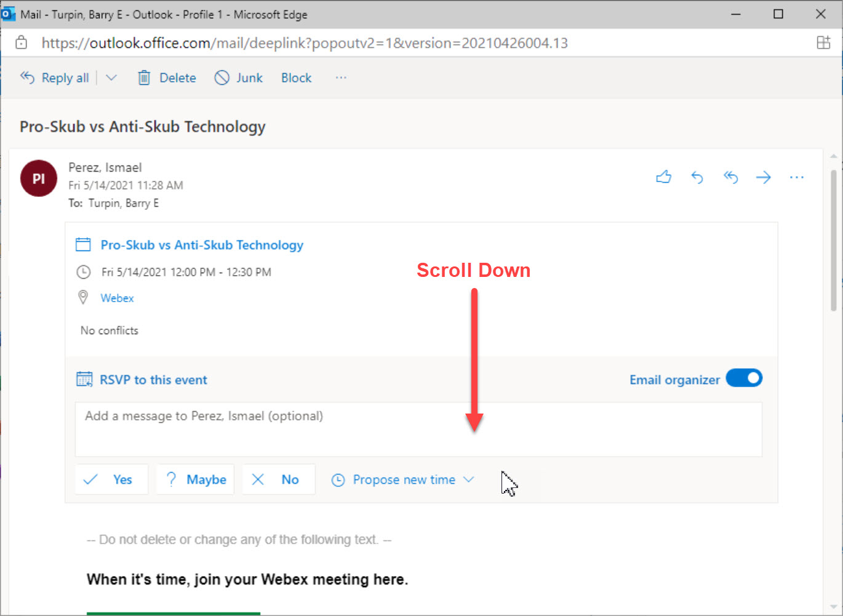The image size is (843, 616).
Task: Click the single-arrow Reply icon
Action: tap(697, 177)
